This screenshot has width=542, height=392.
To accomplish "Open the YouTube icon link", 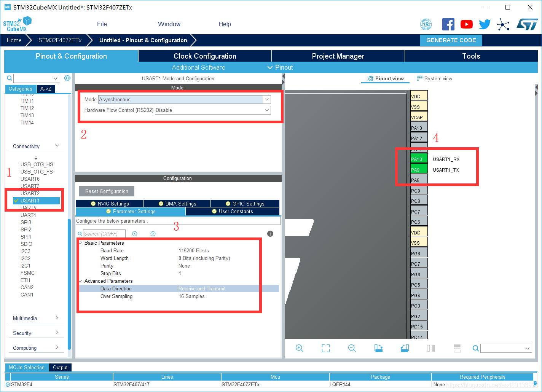I will click(466, 24).
